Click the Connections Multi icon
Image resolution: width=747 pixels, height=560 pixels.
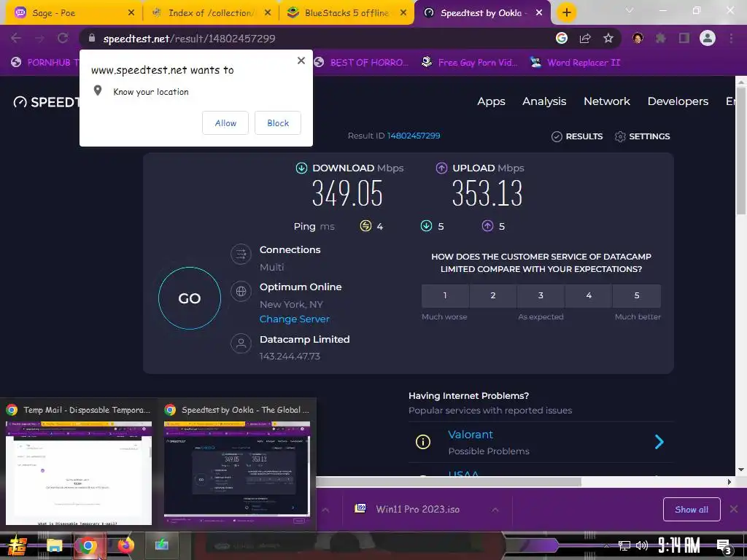241,253
